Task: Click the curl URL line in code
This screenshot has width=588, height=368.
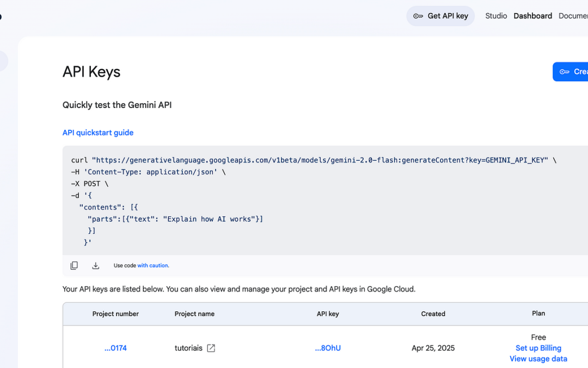Action: [x=314, y=160]
